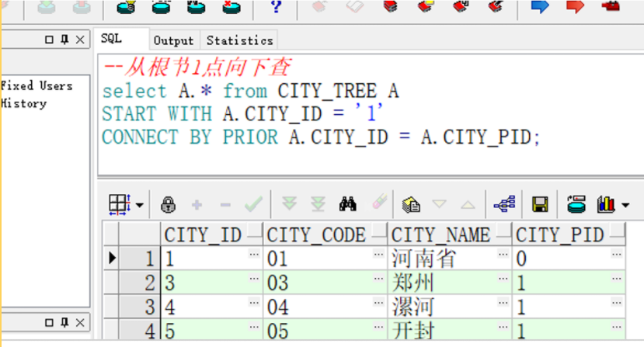Open ellipsis button in 郑州 cell

(x=503, y=279)
